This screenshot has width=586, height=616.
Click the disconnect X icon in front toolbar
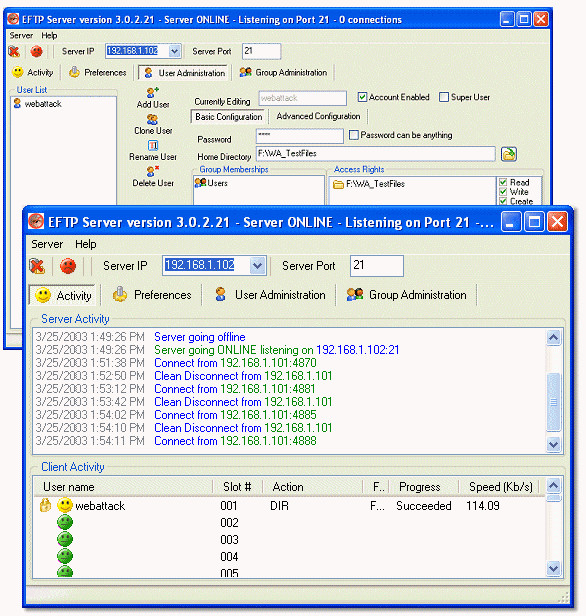pyautogui.click(x=37, y=266)
